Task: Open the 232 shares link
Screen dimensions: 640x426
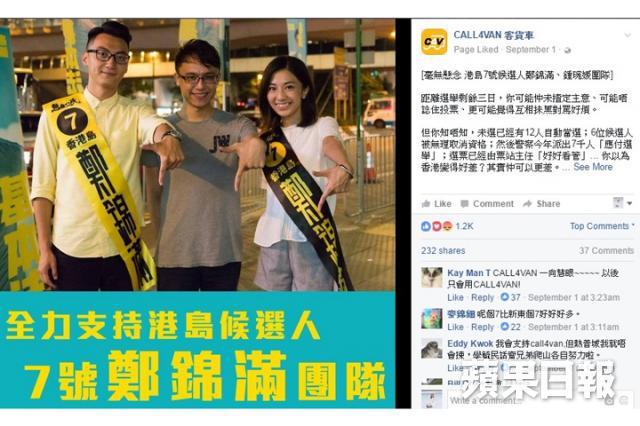Action: (x=443, y=251)
